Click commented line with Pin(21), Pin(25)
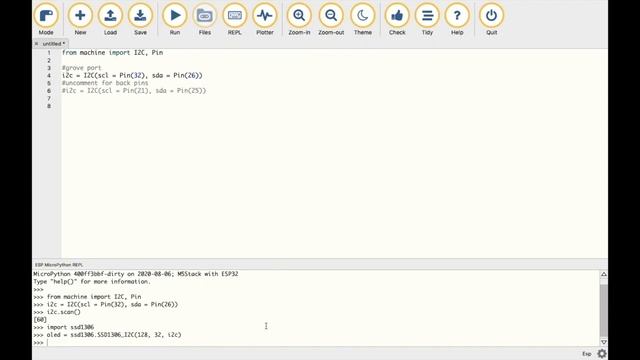Image resolution: width=640 pixels, height=360 pixels. tap(134, 91)
